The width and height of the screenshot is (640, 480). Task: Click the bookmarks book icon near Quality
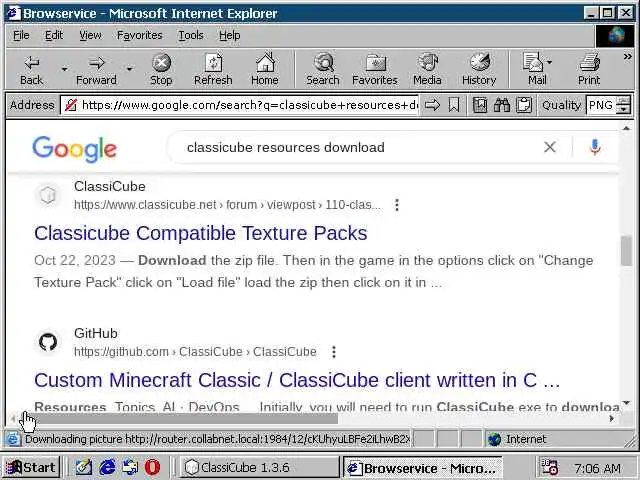tap(480, 105)
